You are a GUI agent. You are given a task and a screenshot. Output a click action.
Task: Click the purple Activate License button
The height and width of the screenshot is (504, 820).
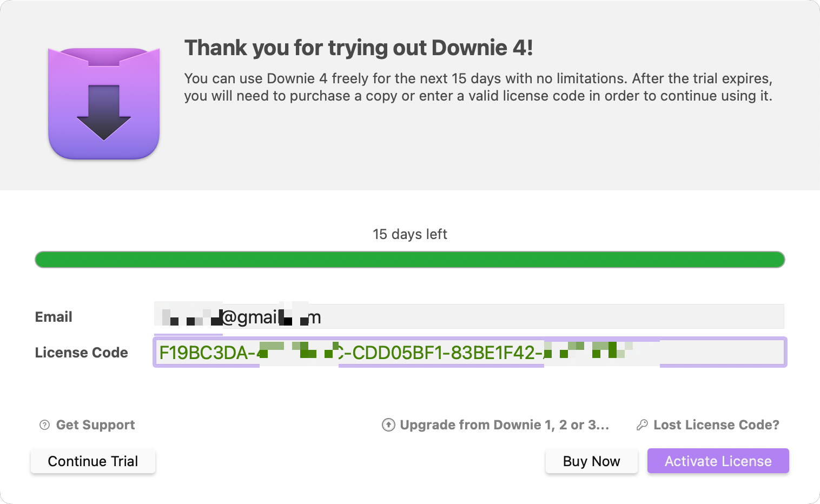[718, 461]
